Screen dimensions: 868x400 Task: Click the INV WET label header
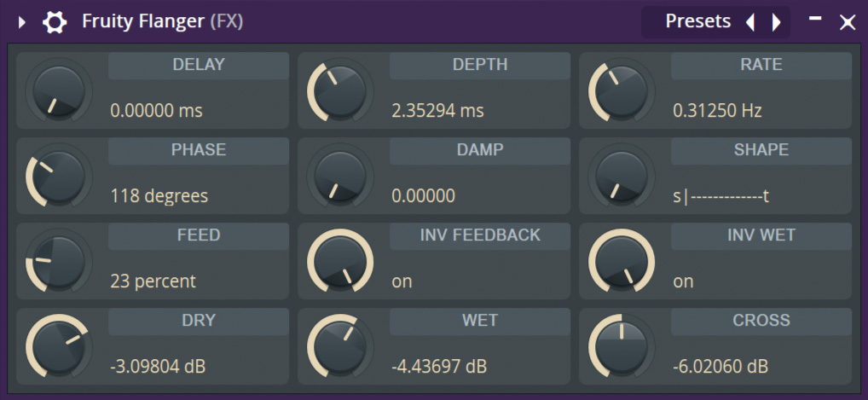tap(761, 236)
